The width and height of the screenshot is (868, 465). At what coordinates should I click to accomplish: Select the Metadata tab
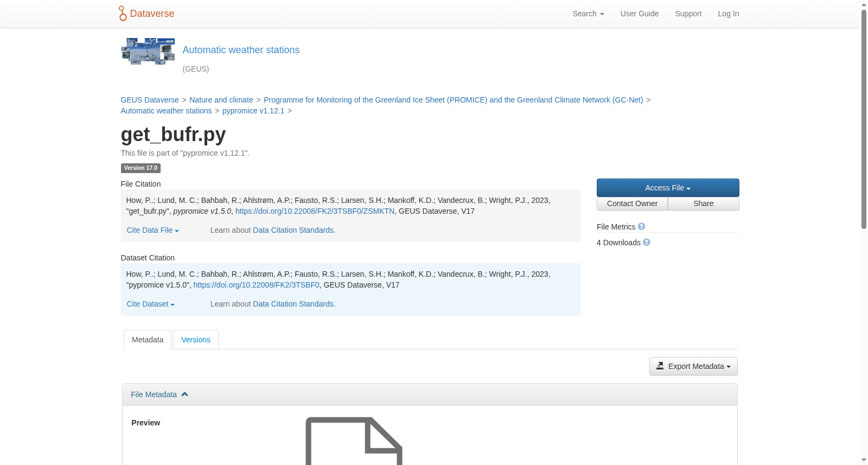click(148, 340)
